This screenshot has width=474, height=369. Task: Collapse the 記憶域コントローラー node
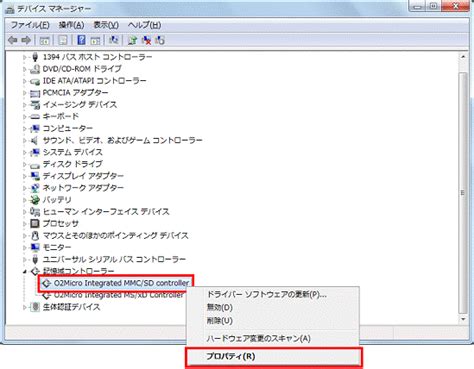pyautogui.click(x=24, y=271)
